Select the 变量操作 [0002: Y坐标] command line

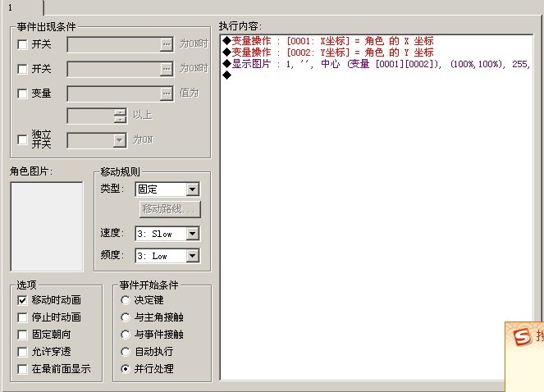(328, 52)
